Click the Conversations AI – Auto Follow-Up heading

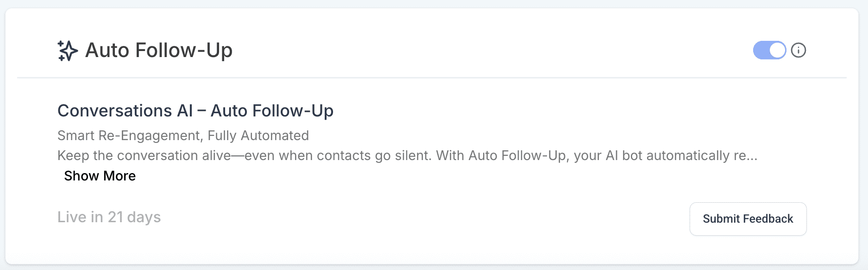pos(195,111)
